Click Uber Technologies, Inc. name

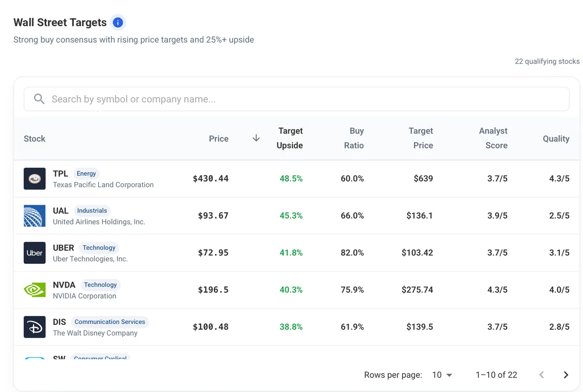coord(90,259)
